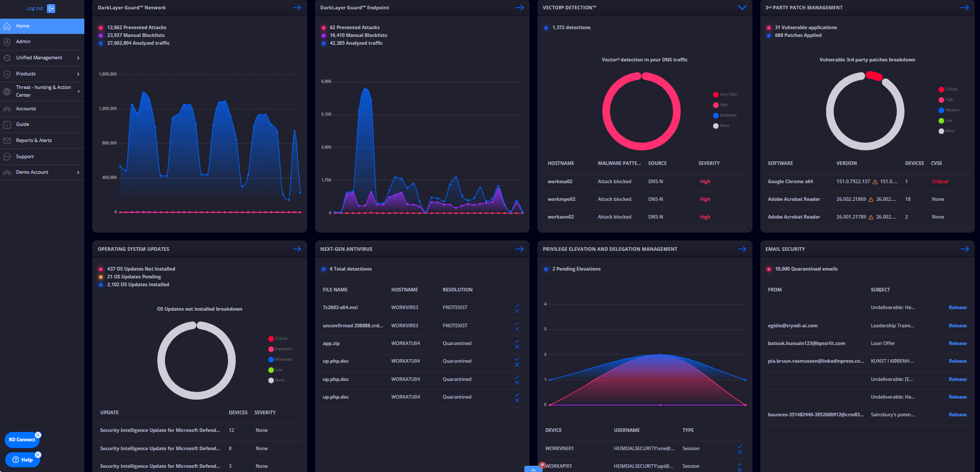Screen dimensions: 980x472
Task: Toggle the Medium legend in patches breakdown chart
Action: (x=949, y=110)
